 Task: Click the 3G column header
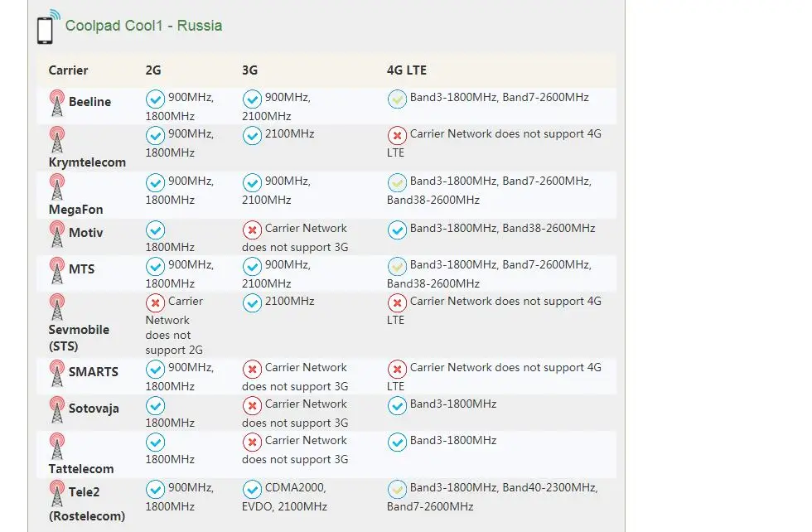[x=249, y=70]
